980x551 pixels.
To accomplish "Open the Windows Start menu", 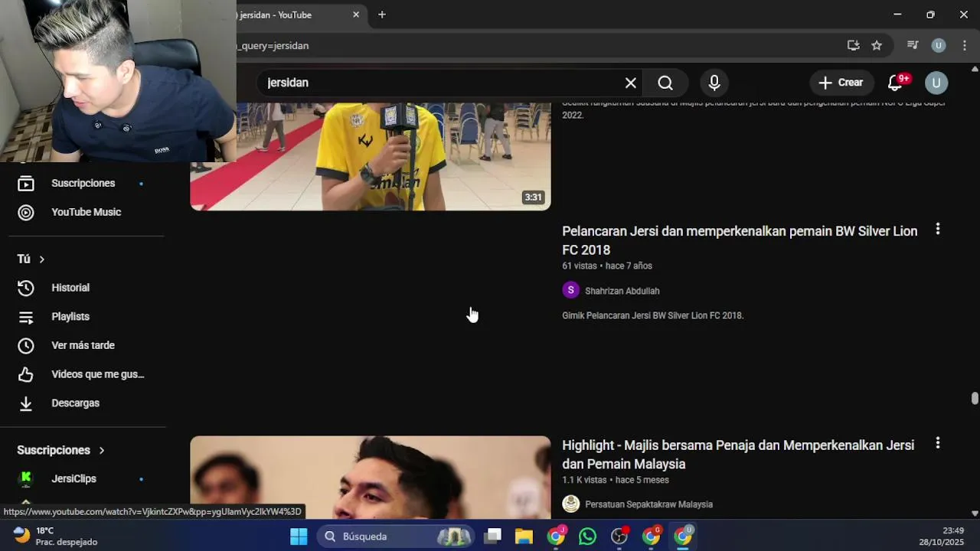I will 299,536.
